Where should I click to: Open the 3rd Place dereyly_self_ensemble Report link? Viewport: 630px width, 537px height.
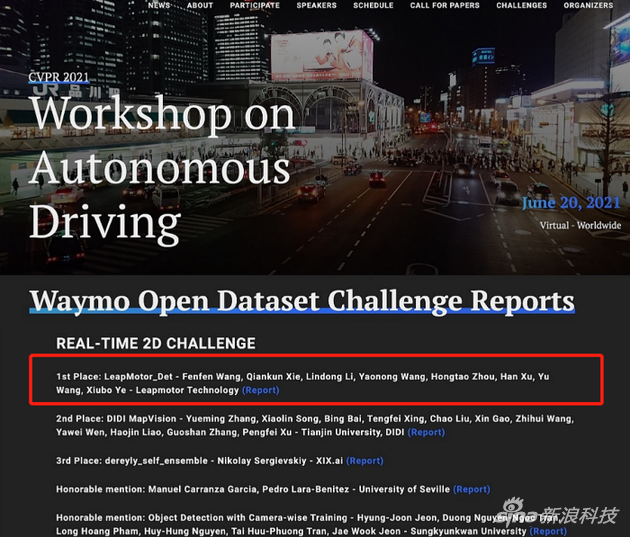(365, 461)
